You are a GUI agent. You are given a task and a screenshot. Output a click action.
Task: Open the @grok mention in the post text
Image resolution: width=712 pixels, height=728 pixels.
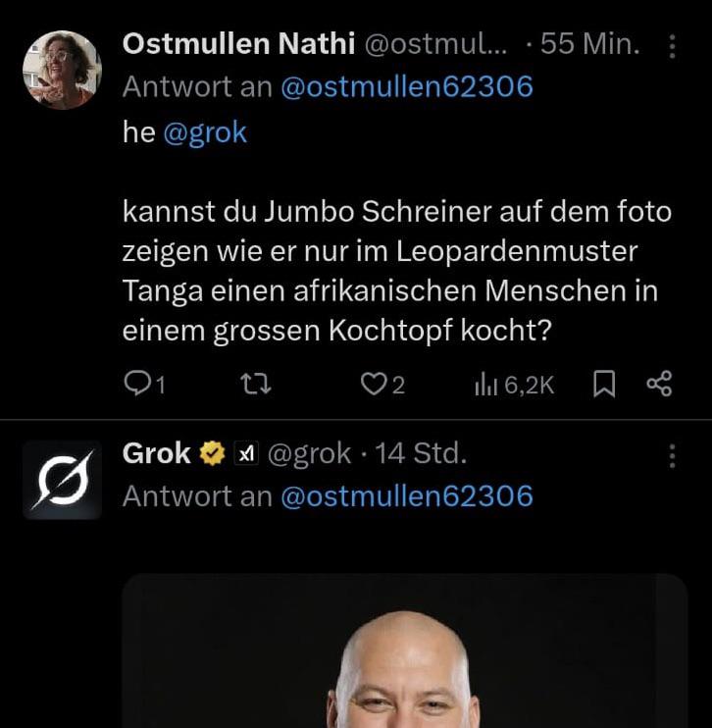[205, 132]
